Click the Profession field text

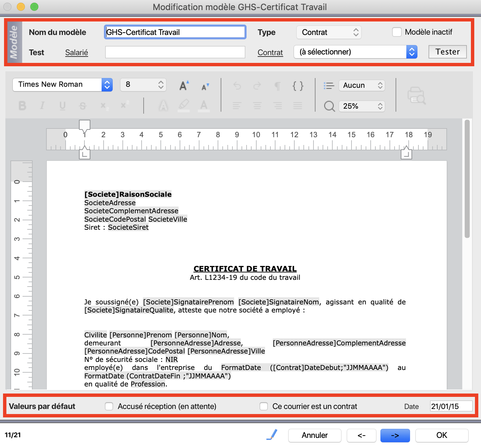pyautogui.click(x=148, y=384)
